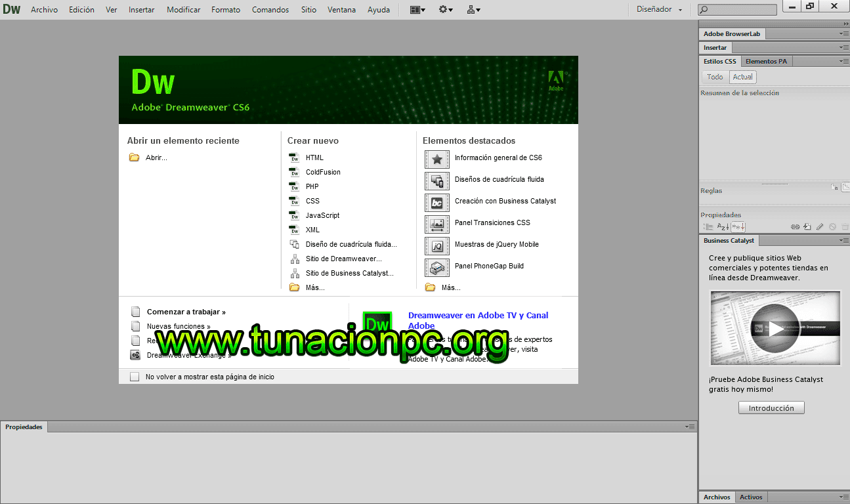Check No volver a mostrar esta página de inicio
This screenshot has height=504, width=850.
coord(135,377)
